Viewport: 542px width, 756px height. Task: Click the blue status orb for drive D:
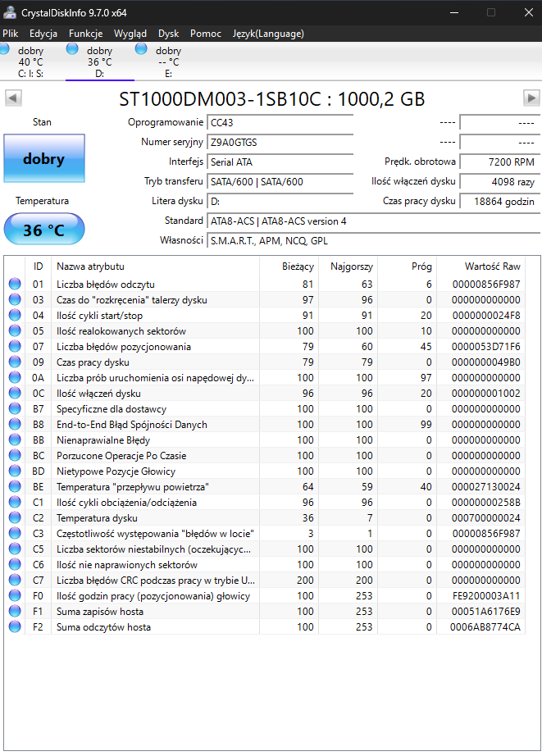click(x=72, y=48)
